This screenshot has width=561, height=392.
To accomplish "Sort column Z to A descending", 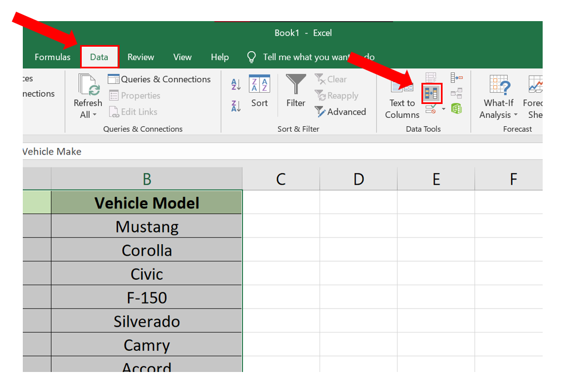I will tap(236, 106).
